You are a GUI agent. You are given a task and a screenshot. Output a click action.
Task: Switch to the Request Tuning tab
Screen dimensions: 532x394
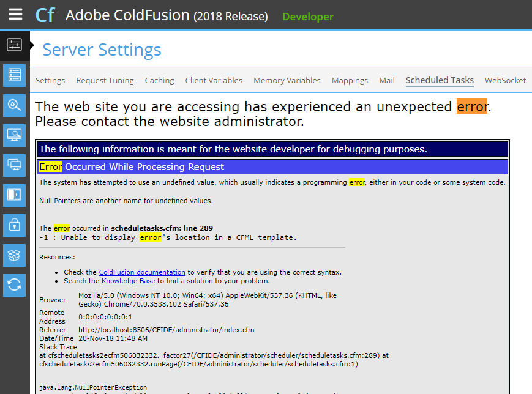click(105, 80)
